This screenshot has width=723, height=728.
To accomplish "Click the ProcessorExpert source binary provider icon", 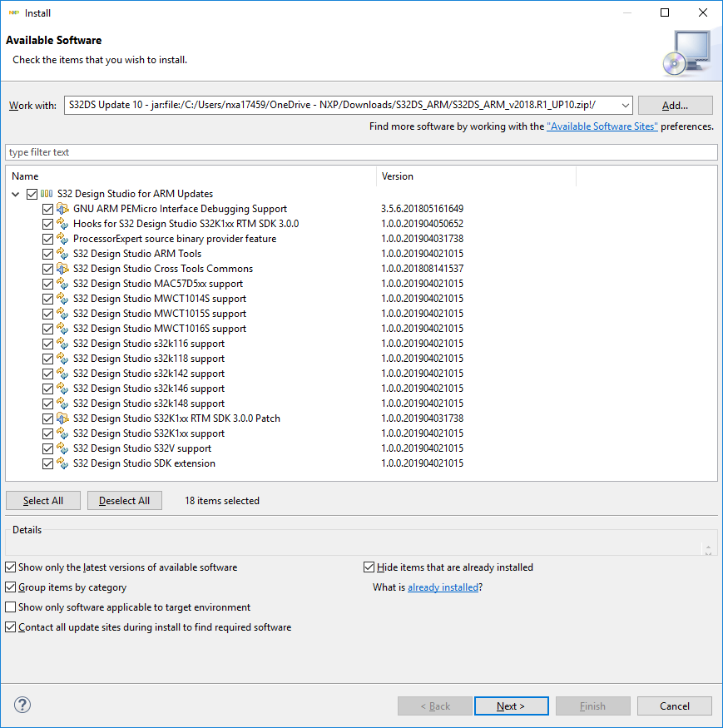I will point(62,239).
